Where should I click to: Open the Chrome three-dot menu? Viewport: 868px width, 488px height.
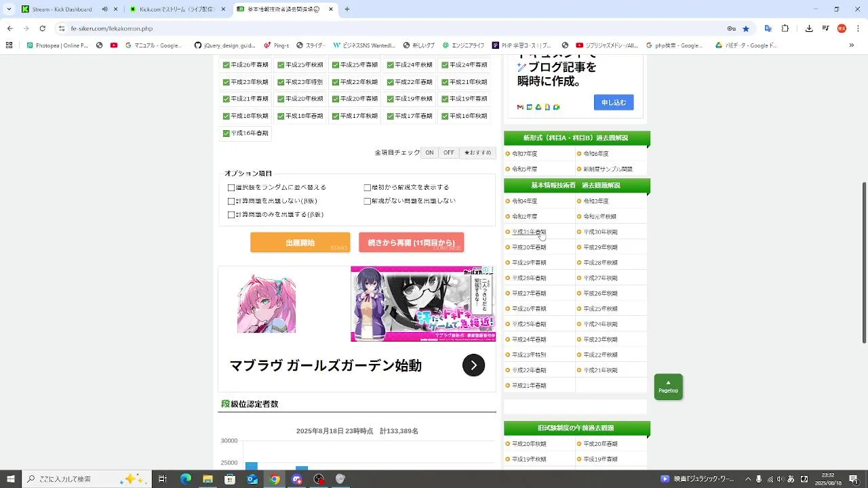(x=856, y=28)
